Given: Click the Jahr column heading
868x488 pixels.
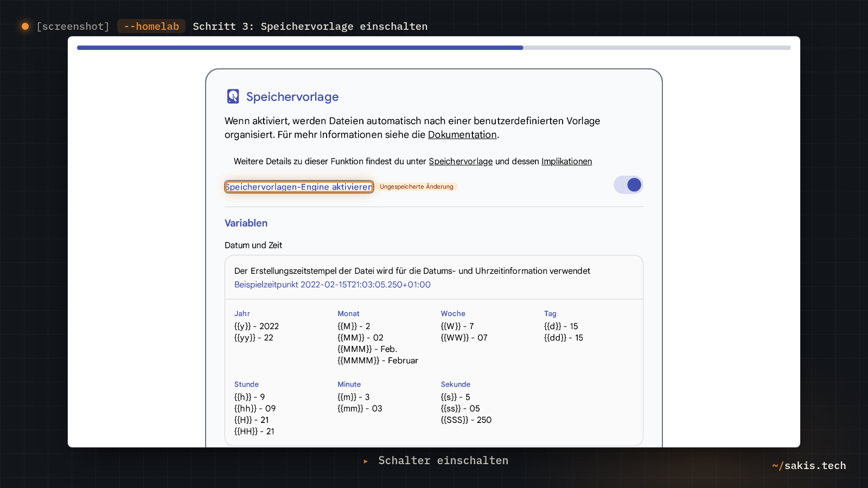Looking at the screenshot, I should [x=242, y=313].
